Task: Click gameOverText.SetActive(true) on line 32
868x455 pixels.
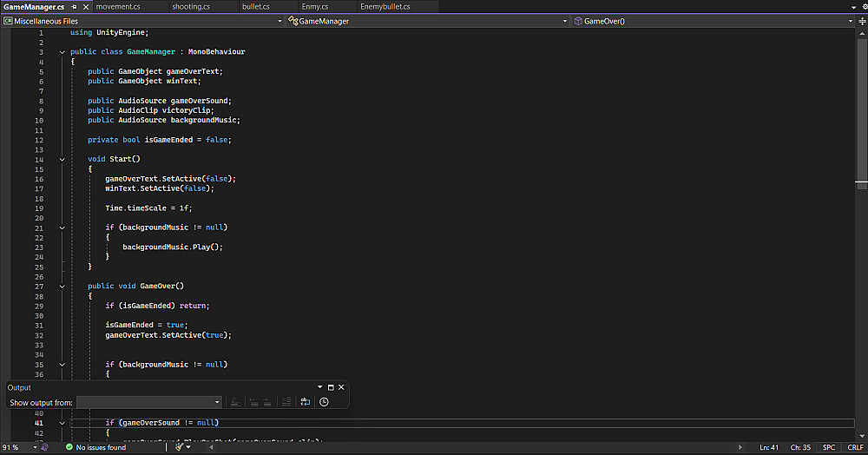Action: [x=168, y=335]
